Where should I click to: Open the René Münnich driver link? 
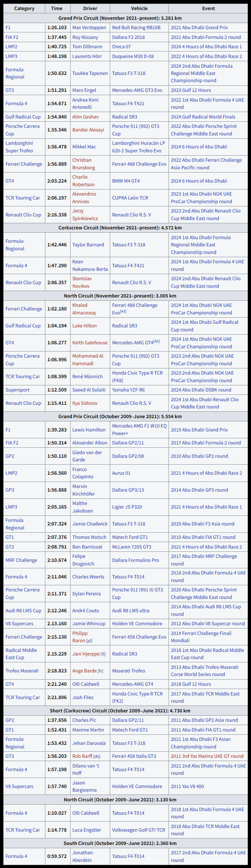(88, 376)
